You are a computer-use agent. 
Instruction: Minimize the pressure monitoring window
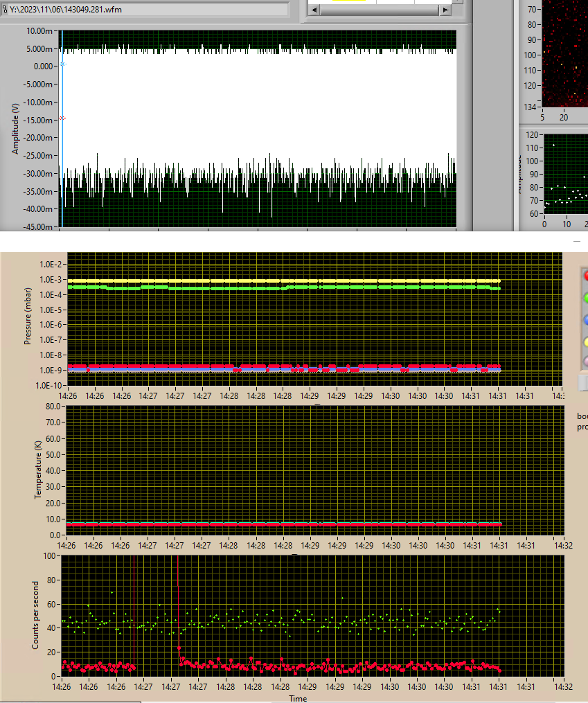(577, 241)
